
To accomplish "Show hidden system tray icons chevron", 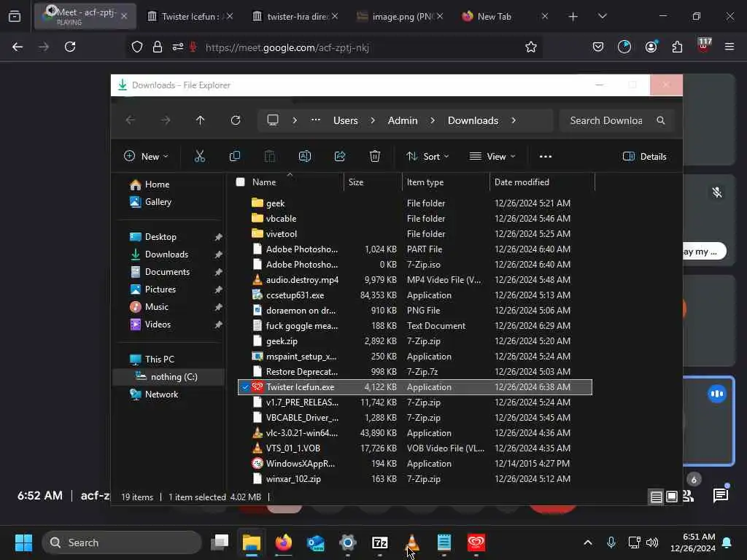I will [x=588, y=542].
